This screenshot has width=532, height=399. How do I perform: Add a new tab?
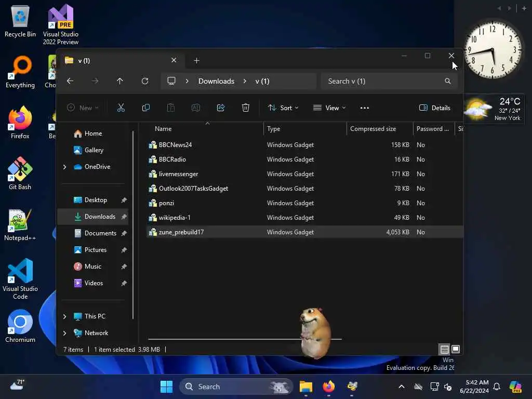pyautogui.click(x=196, y=61)
